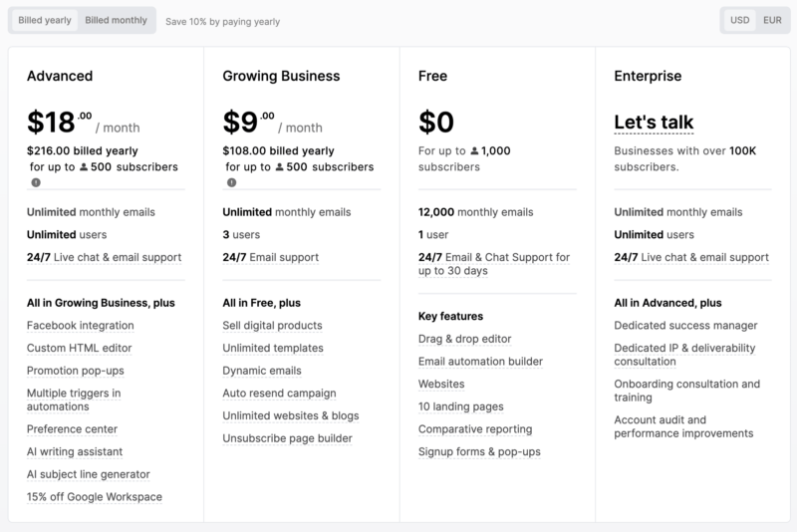Screen dimensions: 797x532
Task: Open the Let's talk Enterprise link
Action: coord(654,123)
